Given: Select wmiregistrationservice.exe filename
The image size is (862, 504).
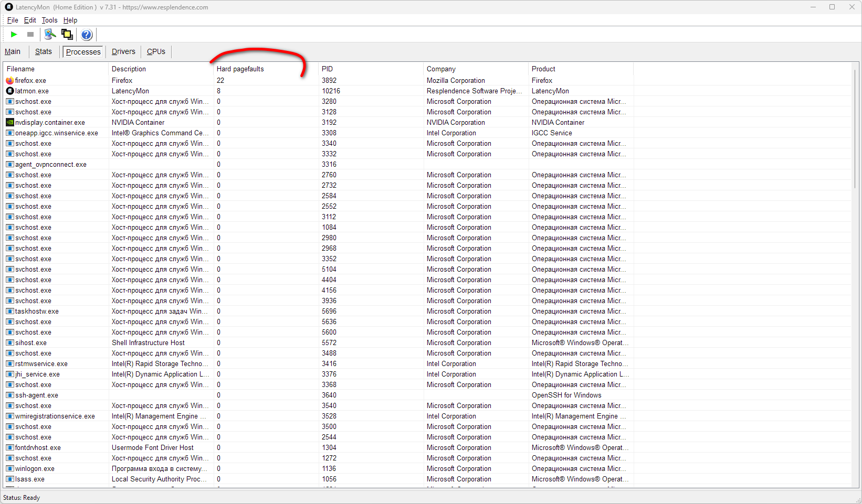Looking at the screenshot, I should (x=55, y=416).
